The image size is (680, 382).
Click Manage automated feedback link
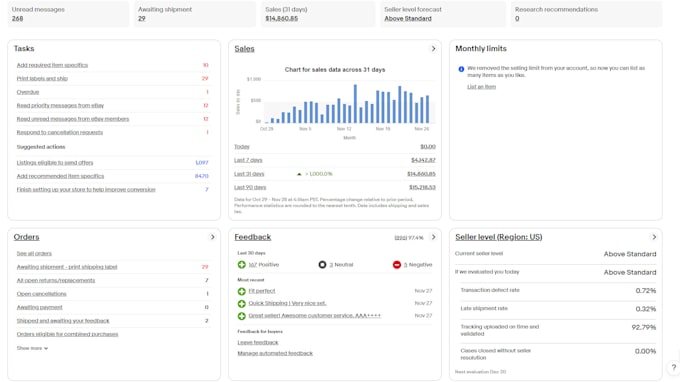[275, 353]
